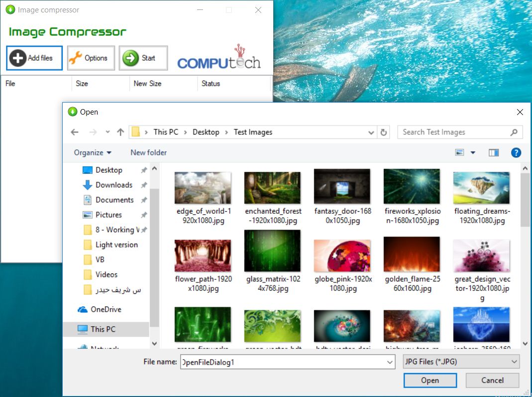Select OneDrive in the navigation pane
Viewport: 532px width, 397px height.
pyautogui.click(x=106, y=309)
